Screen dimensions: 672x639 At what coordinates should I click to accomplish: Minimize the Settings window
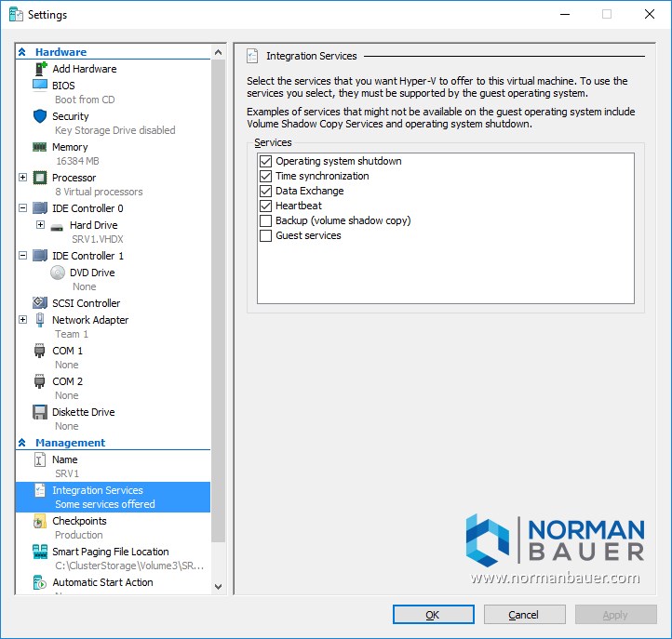point(565,14)
